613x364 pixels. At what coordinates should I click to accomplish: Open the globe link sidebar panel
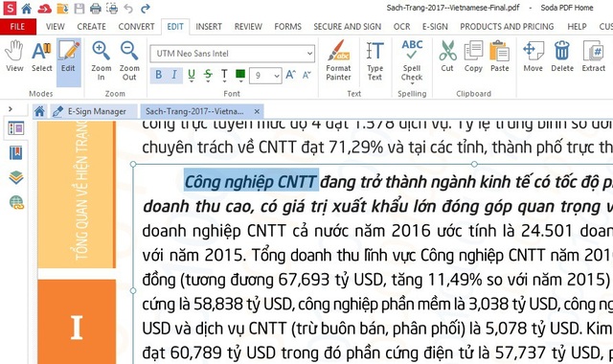point(16,202)
